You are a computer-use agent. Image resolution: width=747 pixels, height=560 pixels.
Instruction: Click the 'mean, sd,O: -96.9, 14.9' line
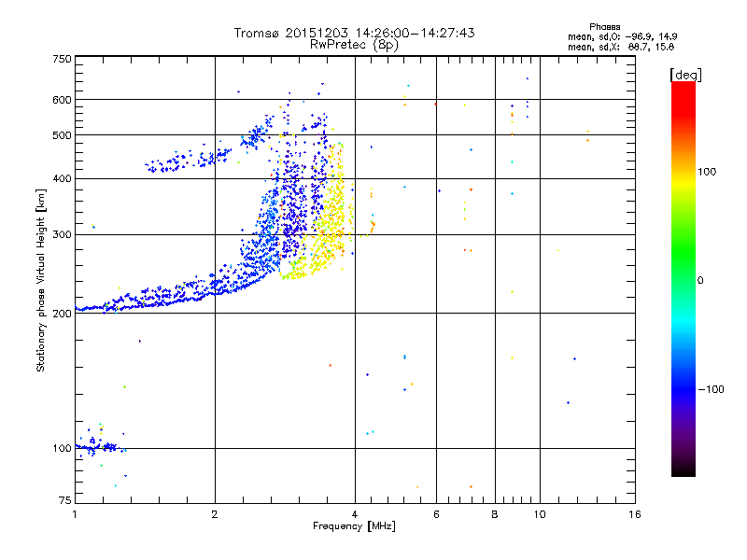pos(622,36)
